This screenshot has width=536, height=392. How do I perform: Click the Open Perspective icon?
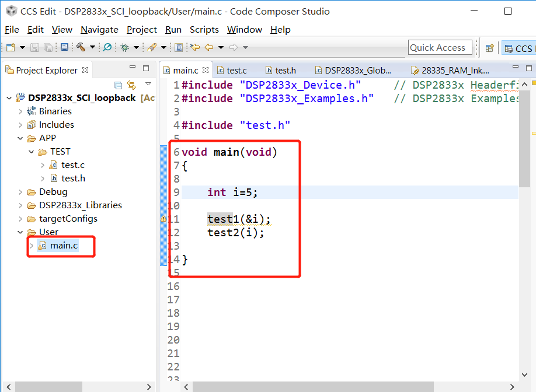489,48
